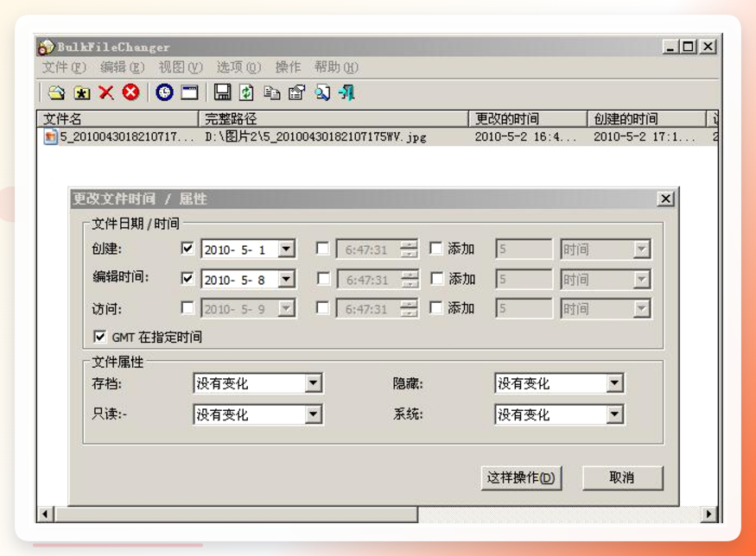Close the 更改文件时间 / 属性 dialog
This screenshot has height=556, width=756.
665,198
